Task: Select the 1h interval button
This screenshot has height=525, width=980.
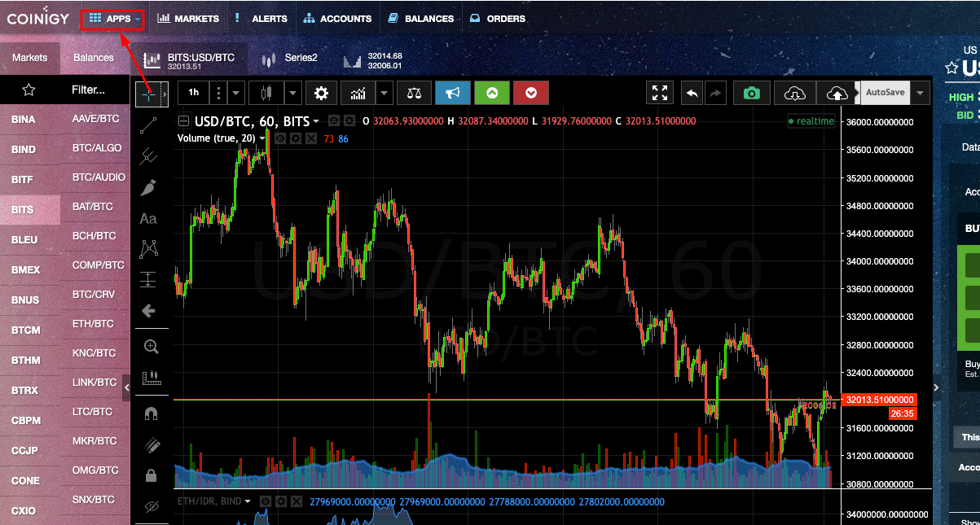Action: click(193, 93)
